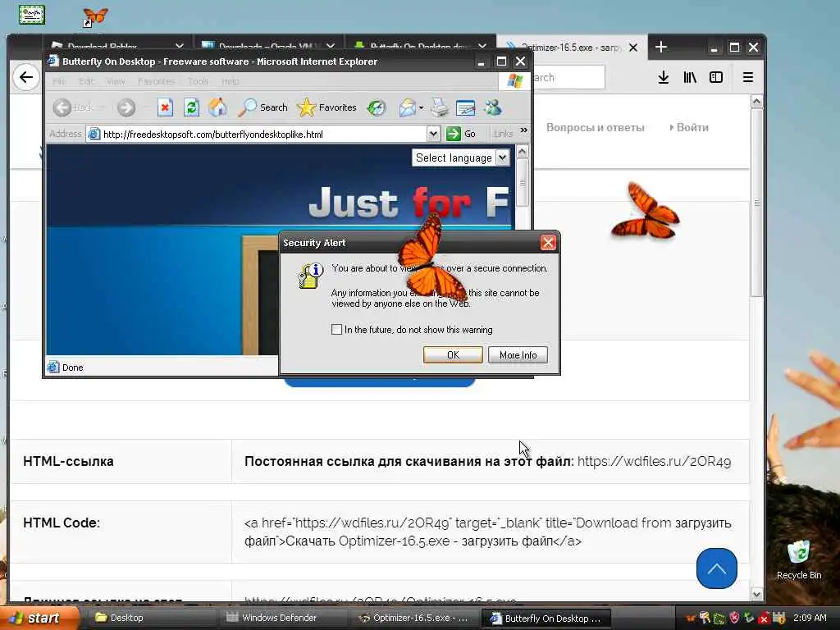Click the Windows Start button

click(39, 618)
